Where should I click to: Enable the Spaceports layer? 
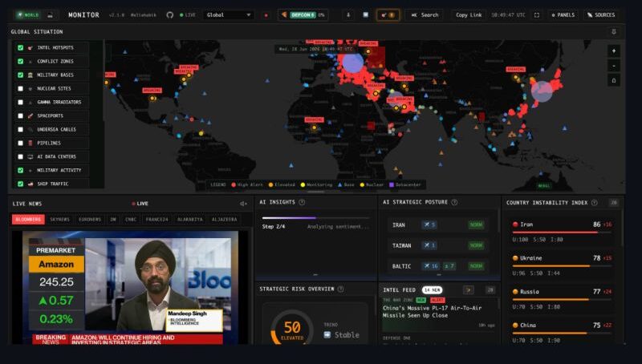click(x=21, y=115)
